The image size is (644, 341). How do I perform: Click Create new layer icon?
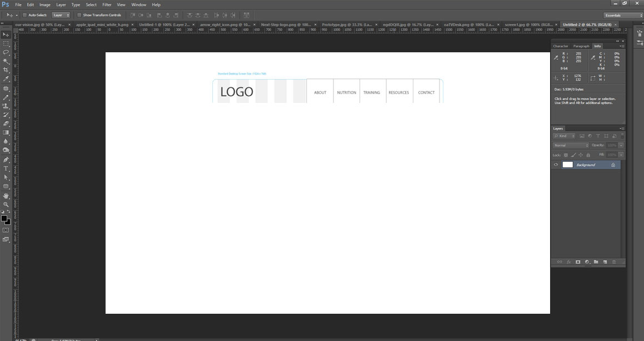[x=605, y=262]
